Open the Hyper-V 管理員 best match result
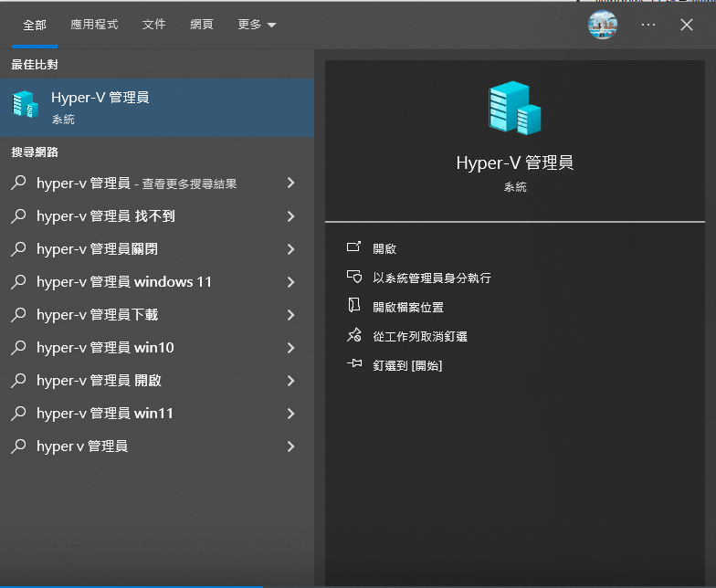 tap(157, 108)
